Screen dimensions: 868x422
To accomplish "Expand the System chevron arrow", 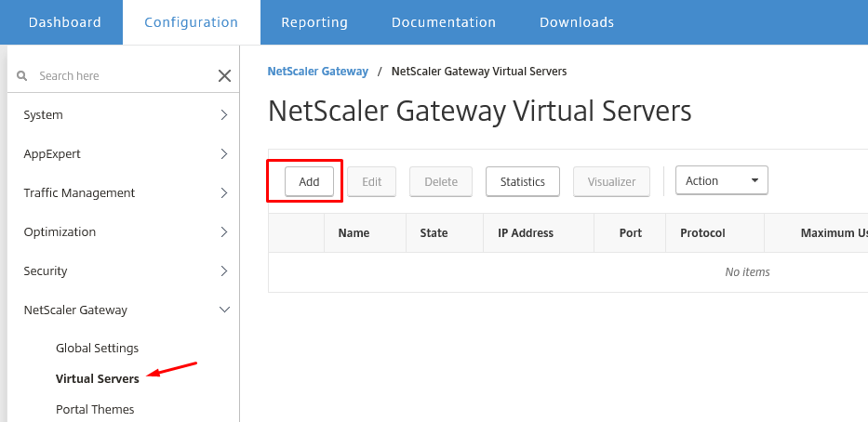I will [224, 115].
